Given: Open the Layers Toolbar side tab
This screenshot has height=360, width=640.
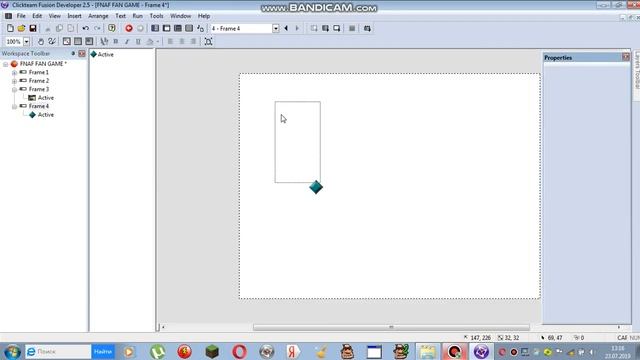Looking at the screenshot, I should 636,70.
